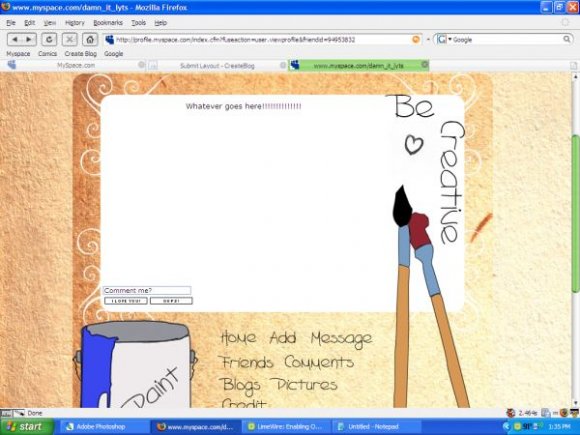580x435 pixels.
Task: Click the orange feed icon in address bar
Action: click(x=416, y=40)
